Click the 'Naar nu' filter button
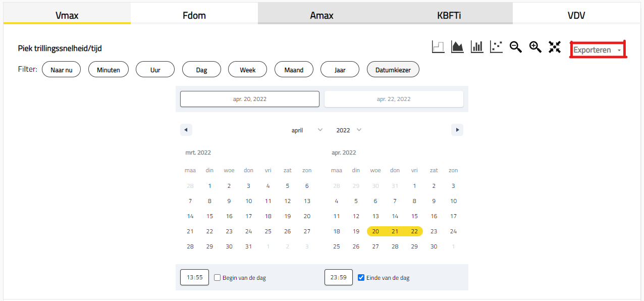The width and height of the screenshot is (644, 301). point(61,70)
